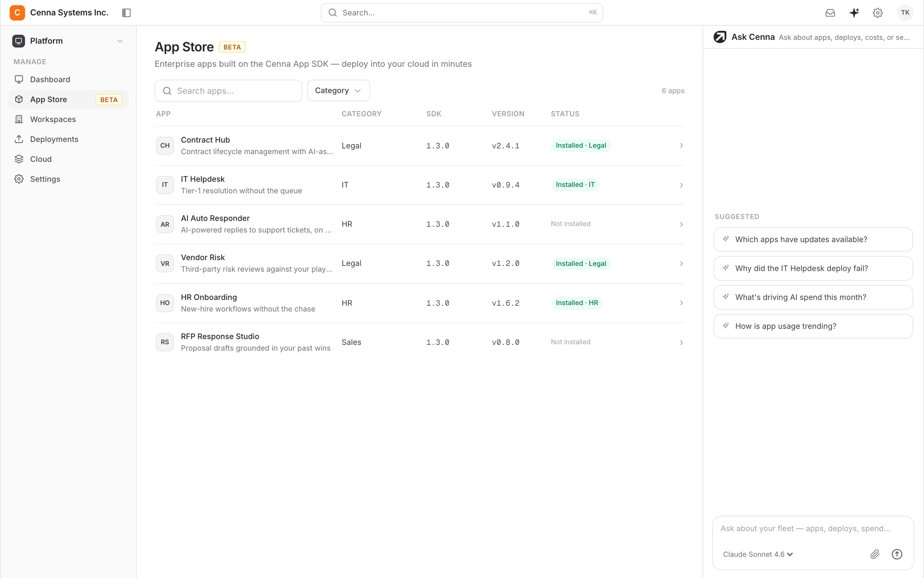The width and height of the screenshot is (924, 578).
Task: Click the CATEGORY column header
Action: [361, 114]
